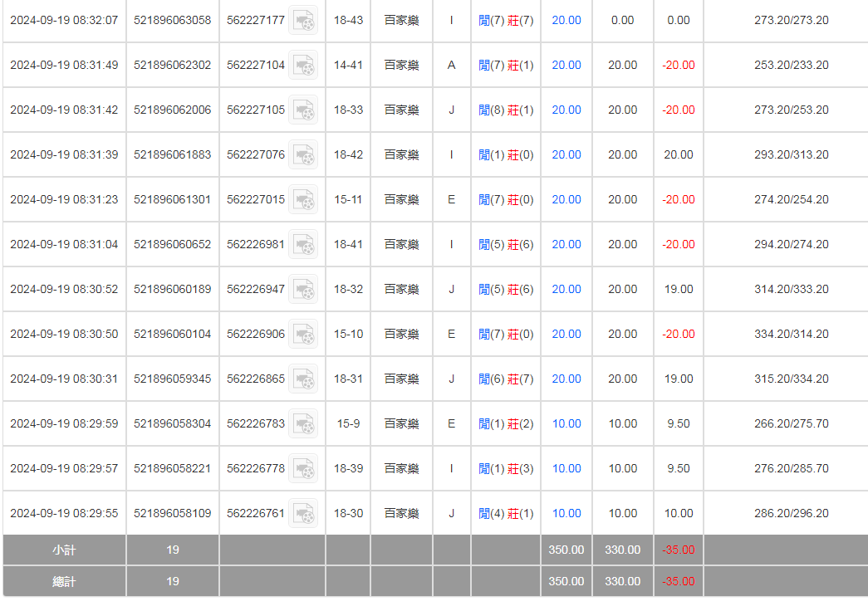The image size is (868, 616).
Task: Show replay for round 562226865
Action: [303, 379]
